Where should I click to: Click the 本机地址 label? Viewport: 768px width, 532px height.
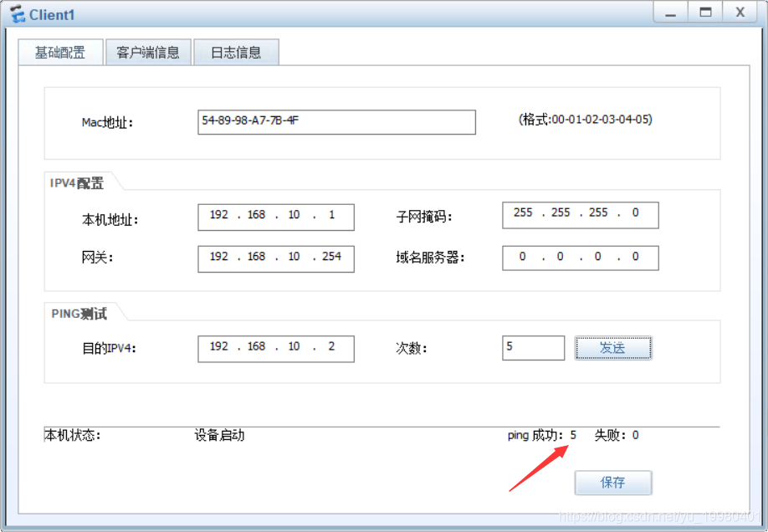click(x=110, y=219)
